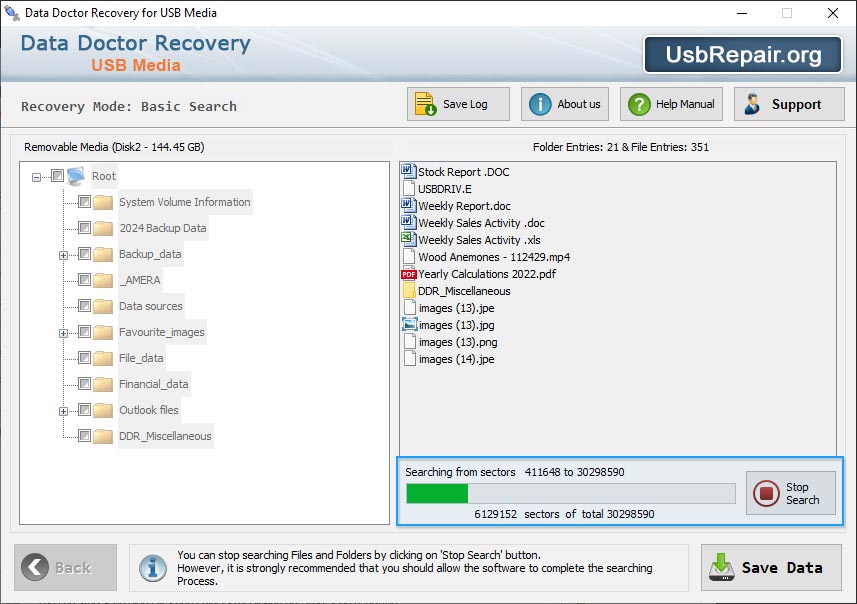
Task: Click Back button text
Action: (x=73, y=568)
